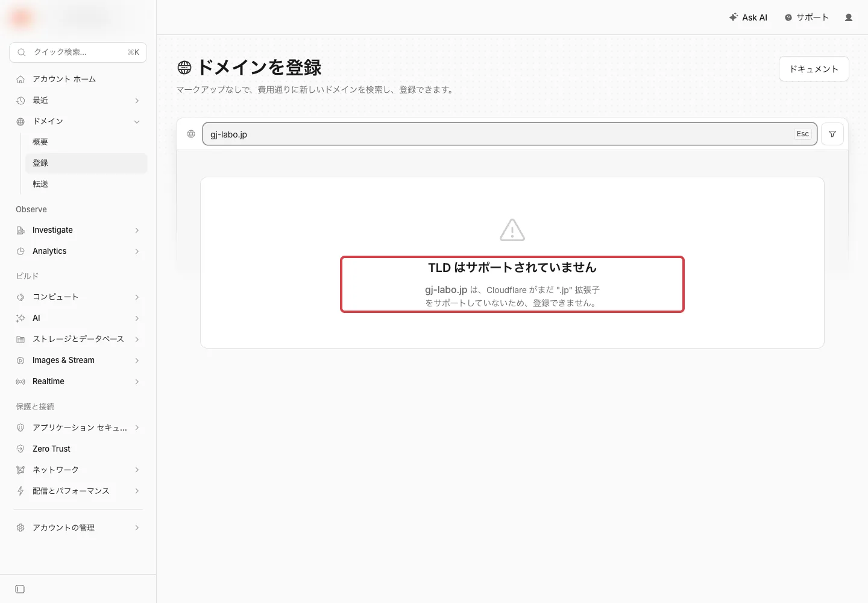Open 概要 under ドメイン
This screenshot has width=868, height=603.
86,142
